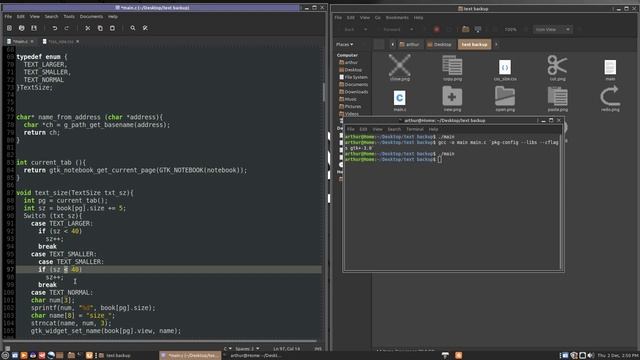This screenshot has width=640, height=360.
Task: Click the editor vertical scrollbar
Action: pos(324,92)
